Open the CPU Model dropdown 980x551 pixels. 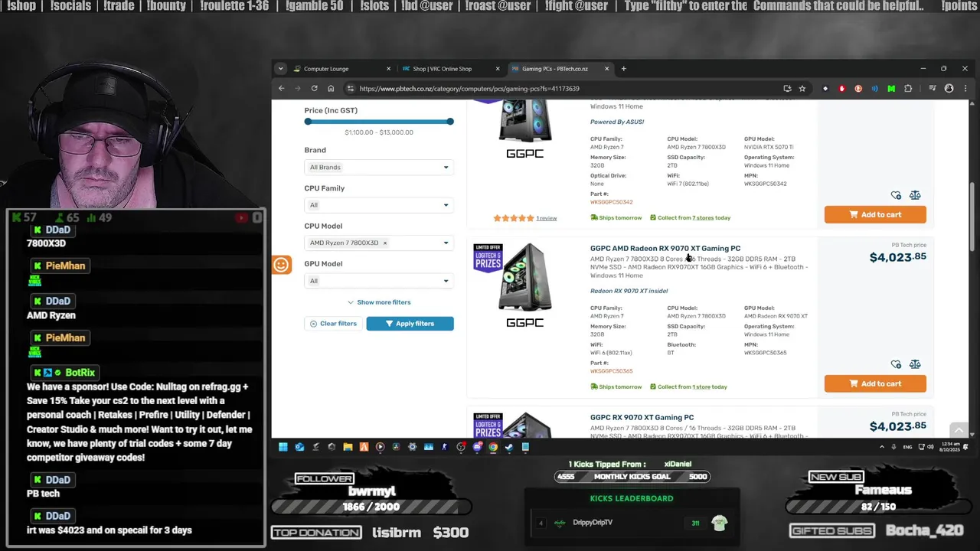coord(379,243)
